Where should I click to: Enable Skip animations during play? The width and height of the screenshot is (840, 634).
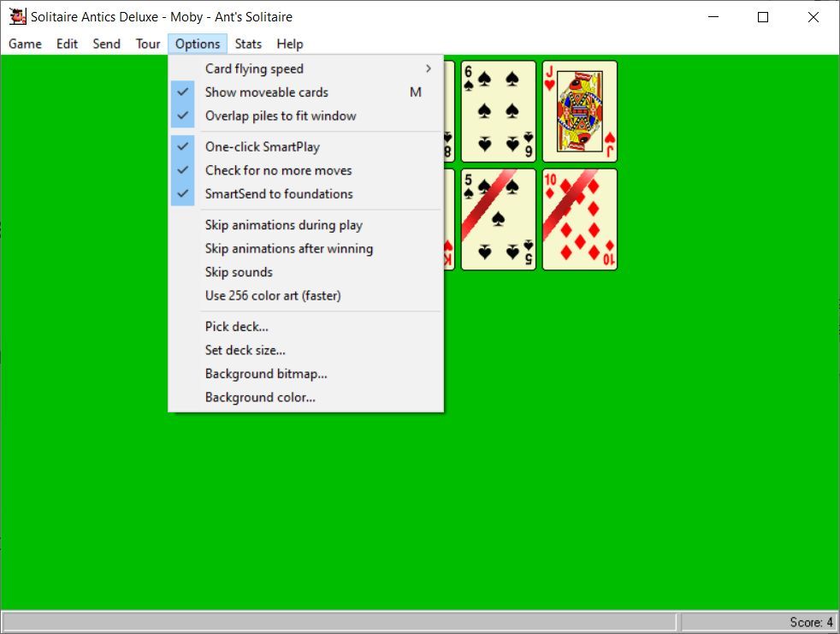click(283, 225)
